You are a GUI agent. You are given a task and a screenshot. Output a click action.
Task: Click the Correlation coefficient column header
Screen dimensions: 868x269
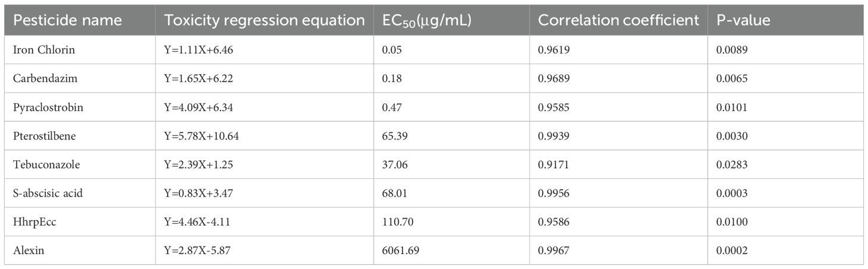(x=618, y=20)
